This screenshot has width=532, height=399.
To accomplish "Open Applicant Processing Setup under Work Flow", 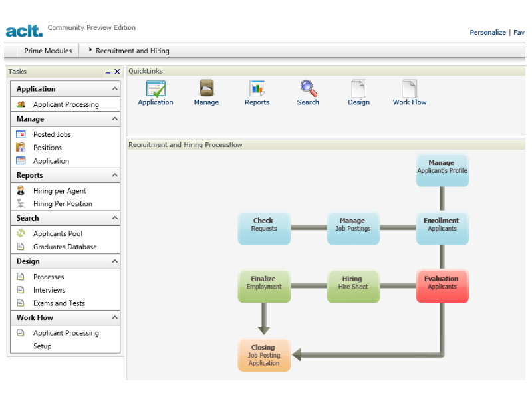I will tap(66, 339).
